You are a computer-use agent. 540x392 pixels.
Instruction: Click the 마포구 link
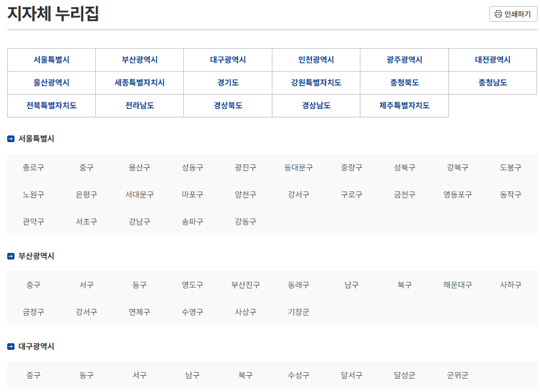pyautogui.click(x=192, y=194)
